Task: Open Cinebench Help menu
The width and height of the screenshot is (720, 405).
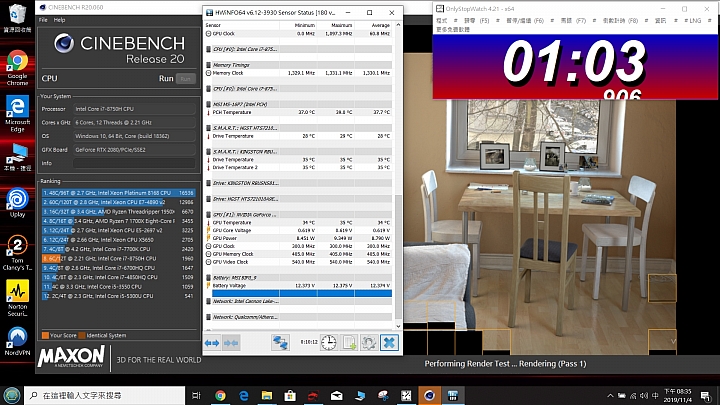Action: coord(59,20)
